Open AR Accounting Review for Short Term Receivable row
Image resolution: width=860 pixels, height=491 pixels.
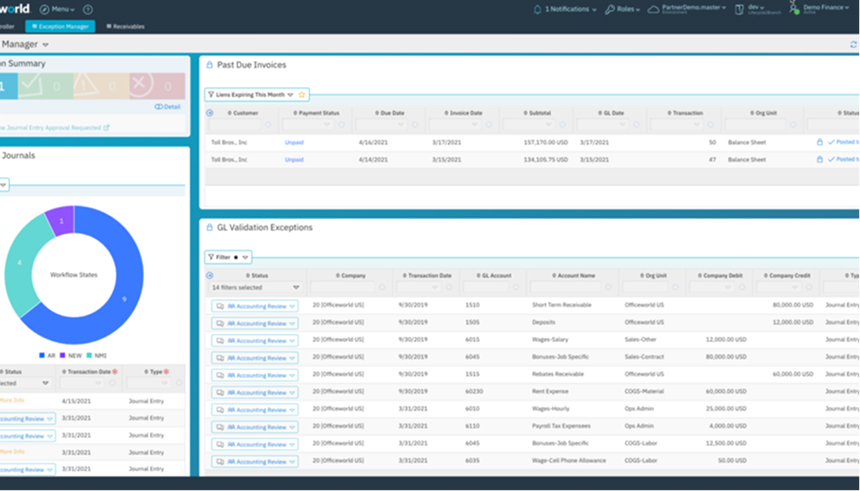[x=255, y=306]
